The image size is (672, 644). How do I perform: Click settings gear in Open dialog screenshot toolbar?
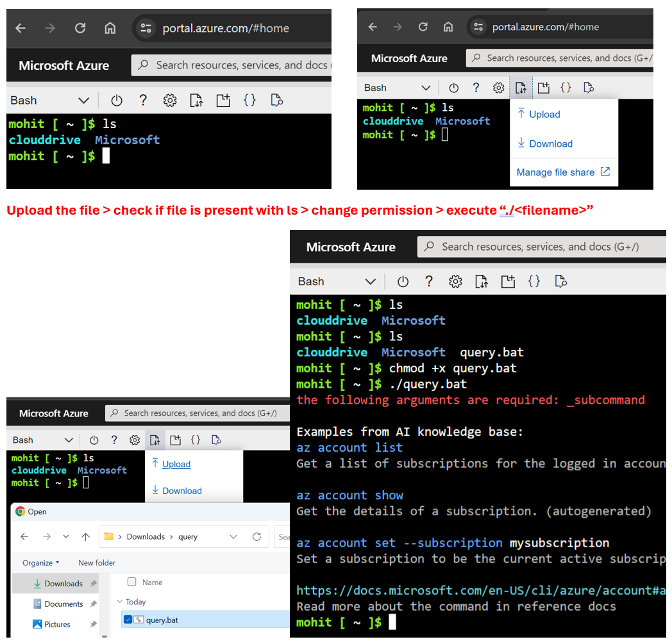135,440
